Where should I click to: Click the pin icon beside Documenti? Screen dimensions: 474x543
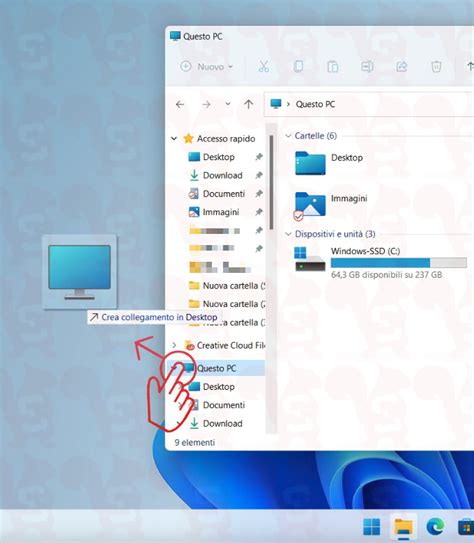point(259,194)
